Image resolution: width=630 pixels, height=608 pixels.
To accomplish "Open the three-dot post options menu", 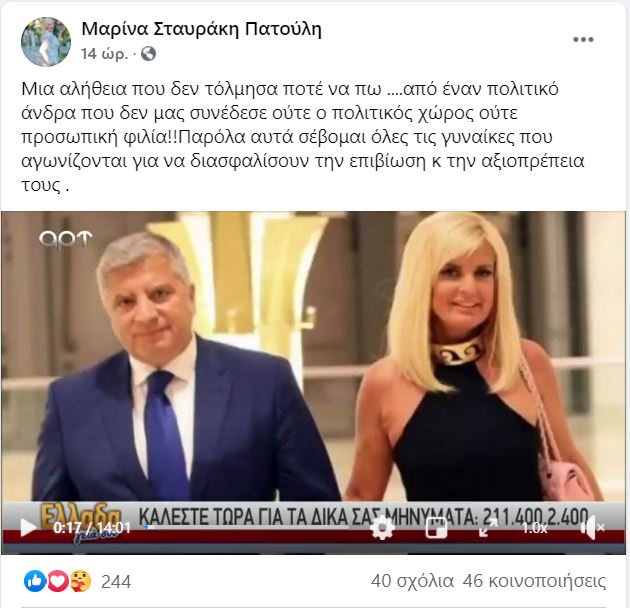I will 583,40.
